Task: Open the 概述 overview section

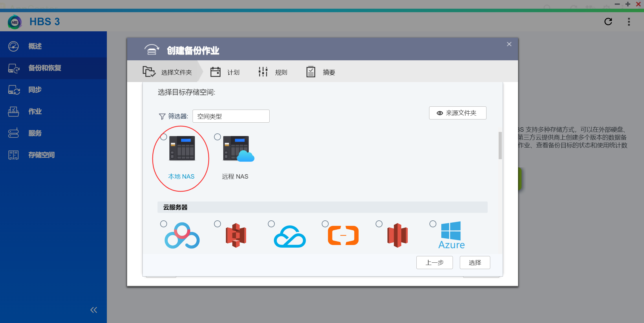Action: point(53,46)
